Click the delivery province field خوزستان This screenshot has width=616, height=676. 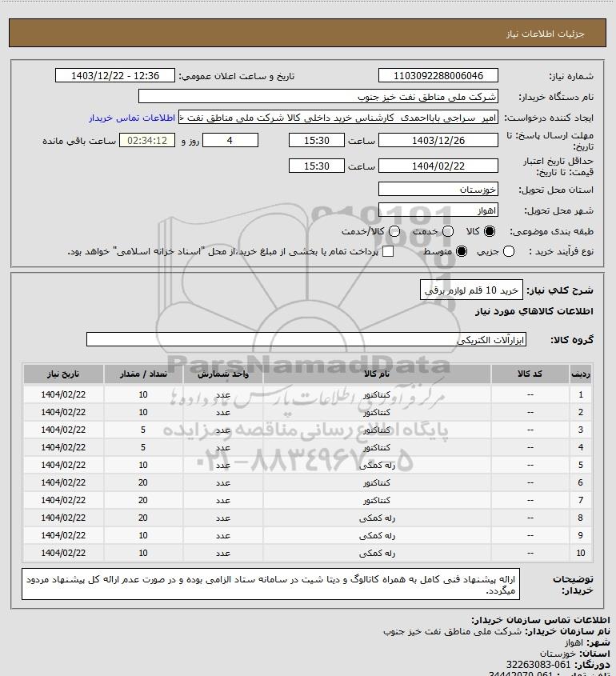click(438, 190)
